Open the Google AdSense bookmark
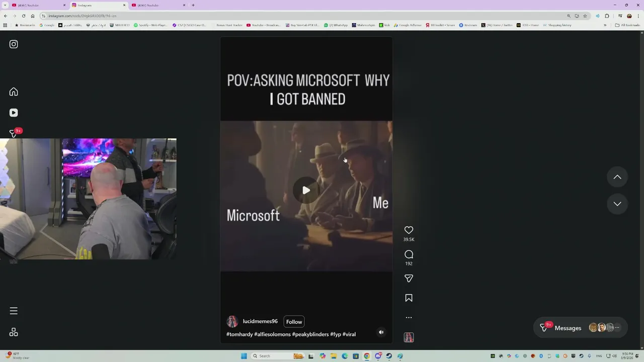Image resolution: width=644 pixels, height=362 pixels. pos(408,25)
